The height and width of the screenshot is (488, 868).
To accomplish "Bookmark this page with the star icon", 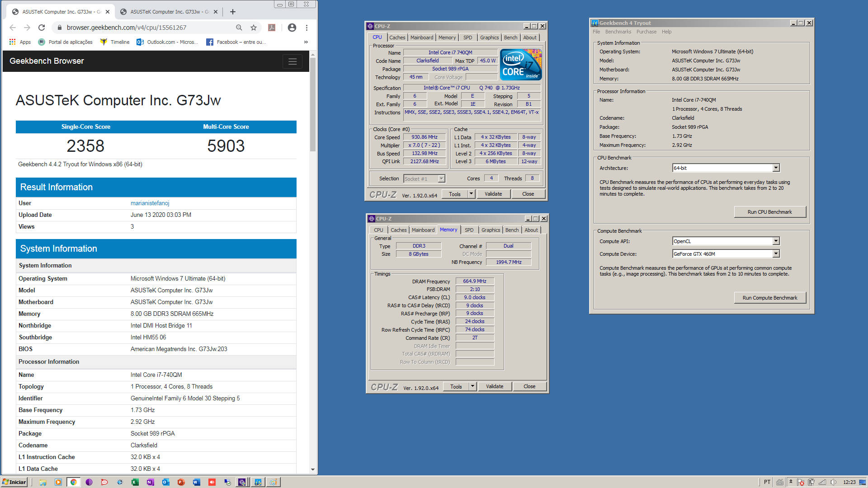I will pyautogui.click(x=254, y=28).
